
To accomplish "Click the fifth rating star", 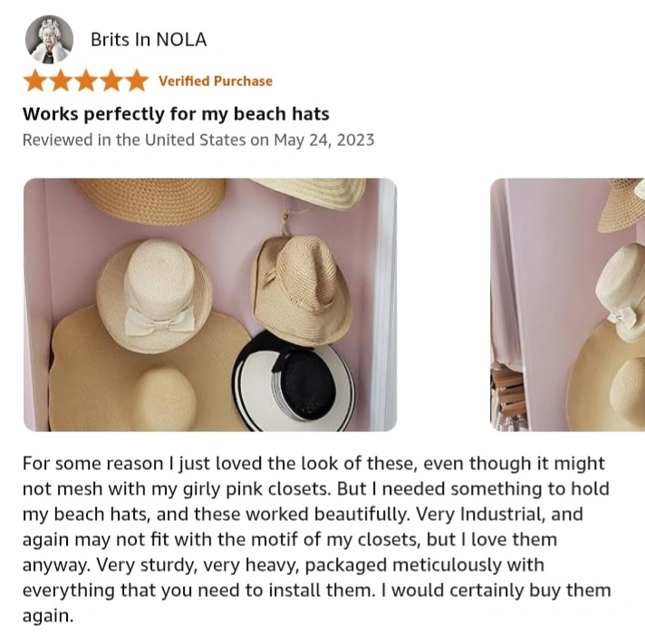I will (136, 82).
